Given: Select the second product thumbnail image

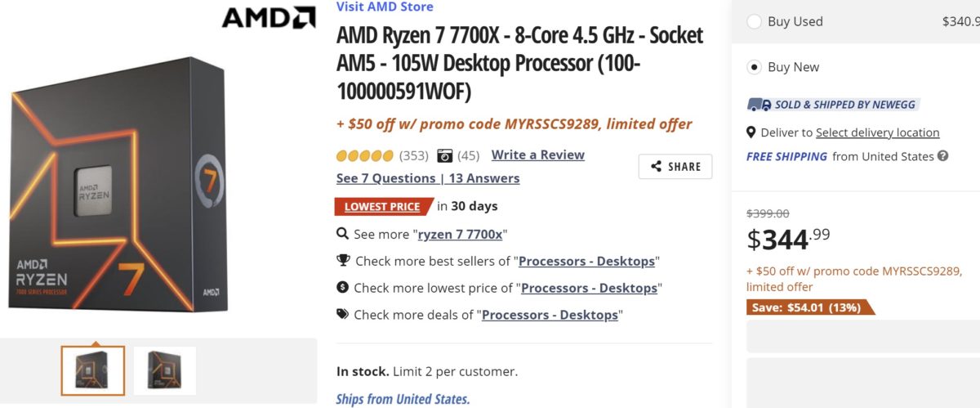Looking at the screenshot, I should point(165,370).
